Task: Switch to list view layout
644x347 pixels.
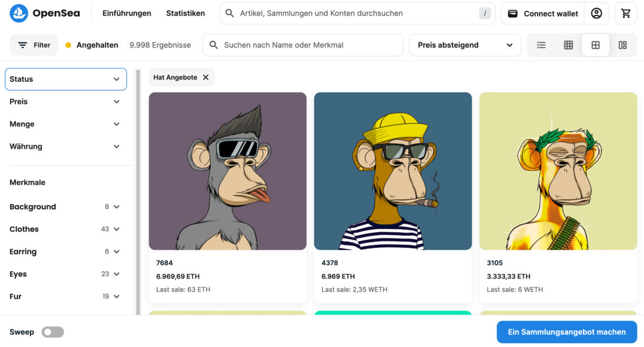Action: tap(541, 45)
